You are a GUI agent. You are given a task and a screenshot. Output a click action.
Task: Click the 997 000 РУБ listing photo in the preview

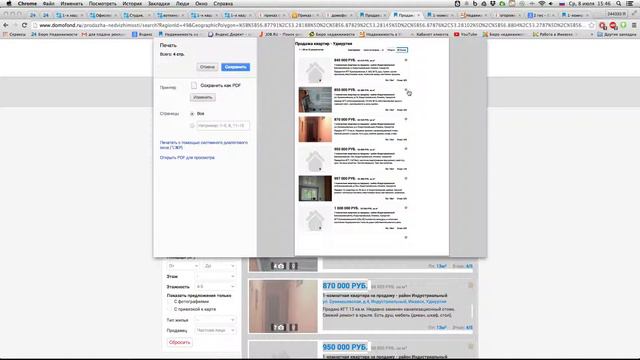[x=315, y=188]
